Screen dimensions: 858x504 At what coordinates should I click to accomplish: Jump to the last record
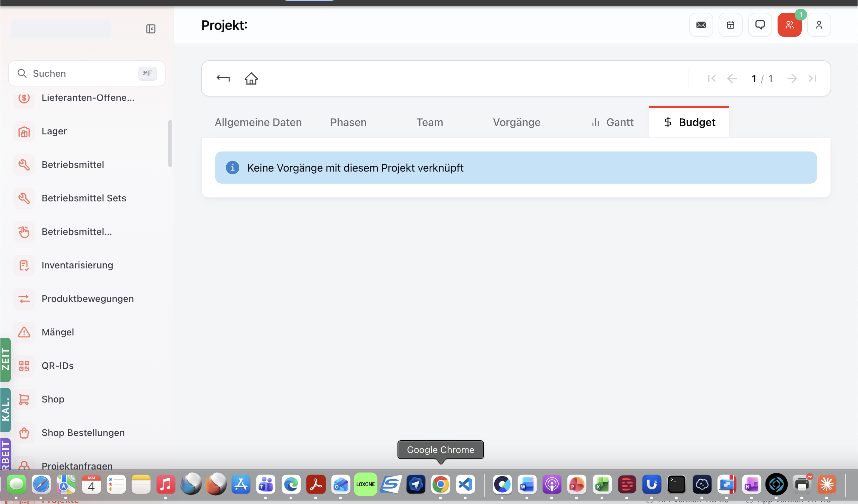point(812,78)
